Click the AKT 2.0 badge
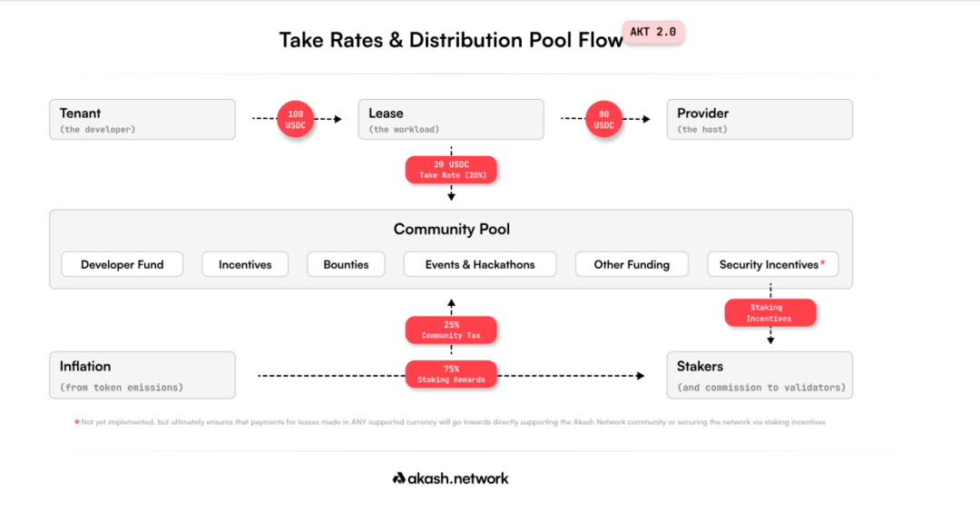980x512 pixels. [x=652, y=33]
